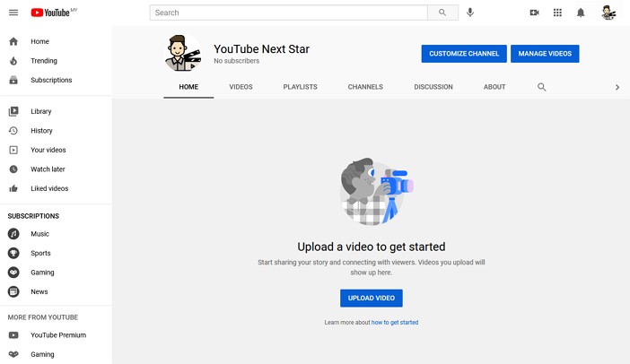
Task: Click the CUSTOMIZE CHANNEL button
Action: tap(464, 54)
